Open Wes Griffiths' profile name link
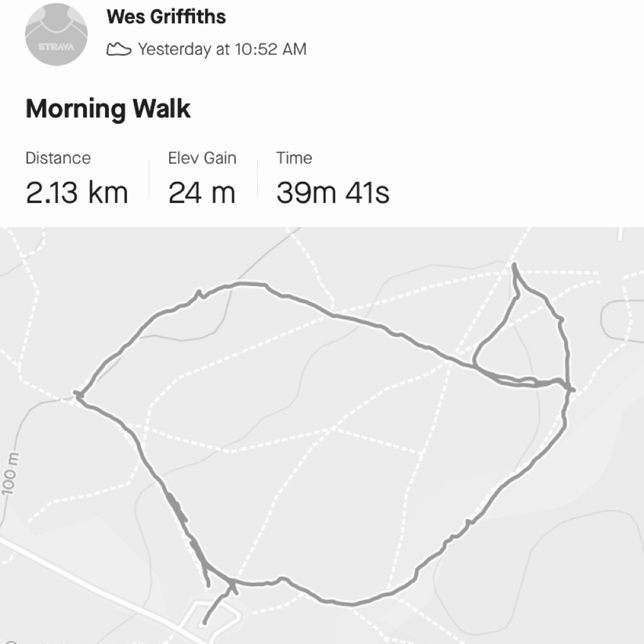The height and width of the screenshot is (644, 644). click(x=166, y=17)
